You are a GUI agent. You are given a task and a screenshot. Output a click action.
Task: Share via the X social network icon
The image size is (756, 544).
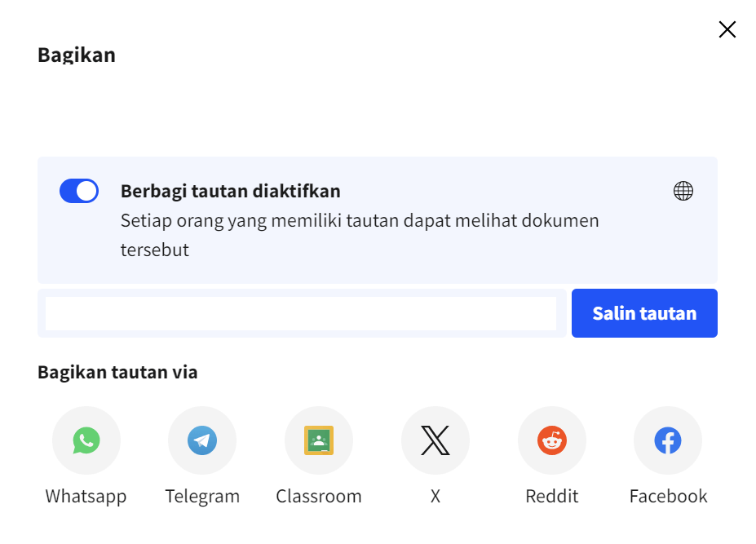(x=435, y=440)
